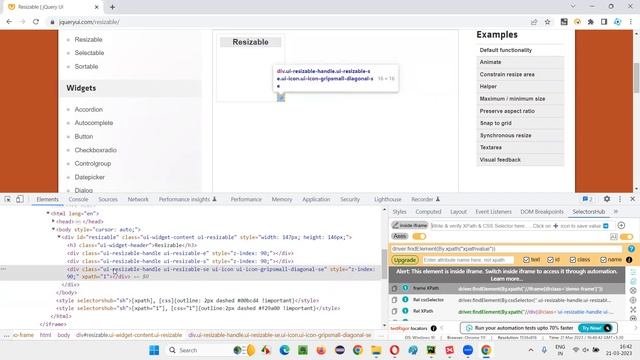640x360 pixels.
Task: Share this page via address bar share icon
Action: [x=534, y=22]
